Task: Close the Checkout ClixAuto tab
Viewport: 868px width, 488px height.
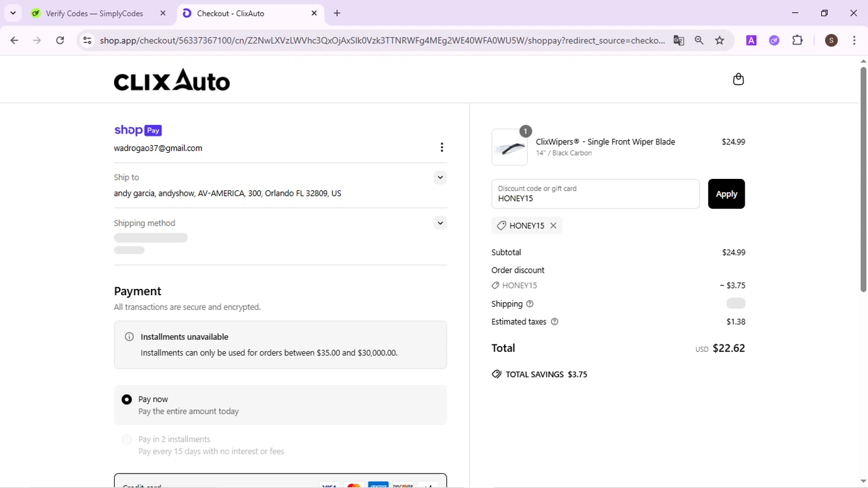Action: [x=314, y=13]
